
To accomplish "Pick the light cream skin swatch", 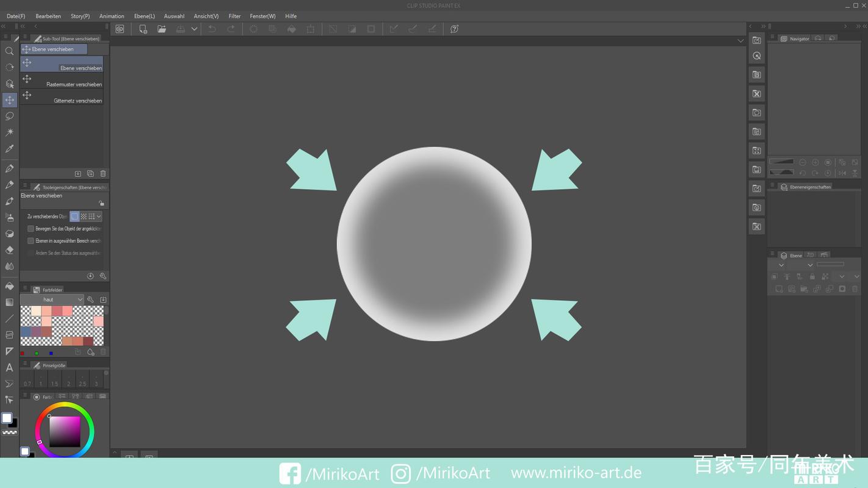I will 36,311.
